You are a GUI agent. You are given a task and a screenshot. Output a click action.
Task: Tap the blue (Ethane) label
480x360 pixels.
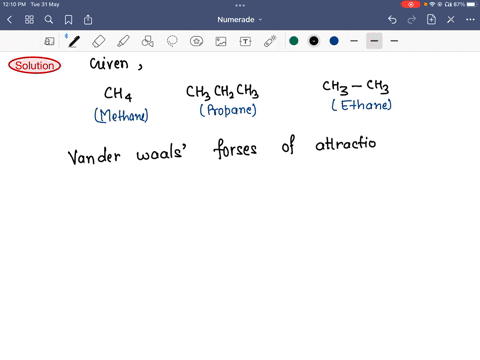361,105
